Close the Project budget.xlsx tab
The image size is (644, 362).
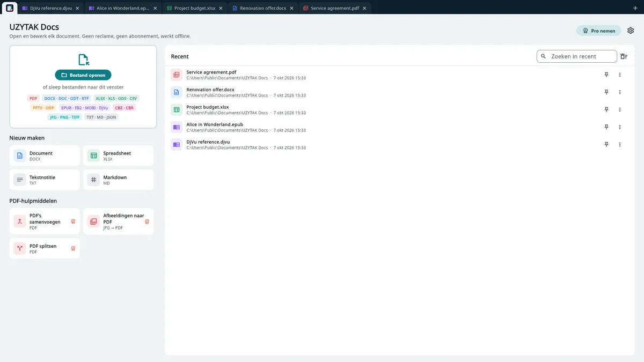click(x=221, y=8)
